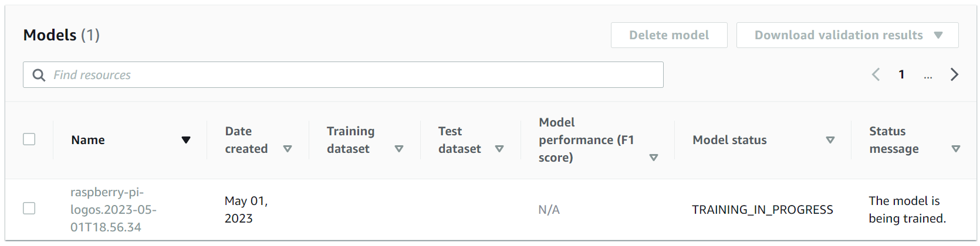This screenshot has width=980, height=246.
Task: Sort by Model performance F1 score arrow
Action: 654,158
